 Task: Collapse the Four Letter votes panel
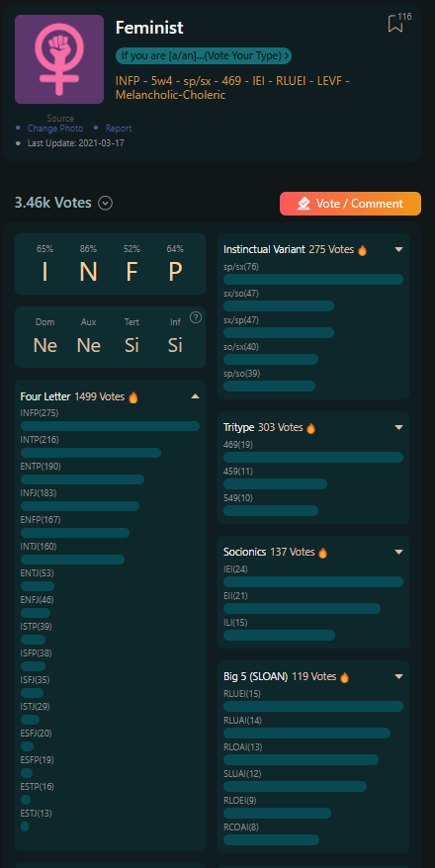[x=195, y=396]
